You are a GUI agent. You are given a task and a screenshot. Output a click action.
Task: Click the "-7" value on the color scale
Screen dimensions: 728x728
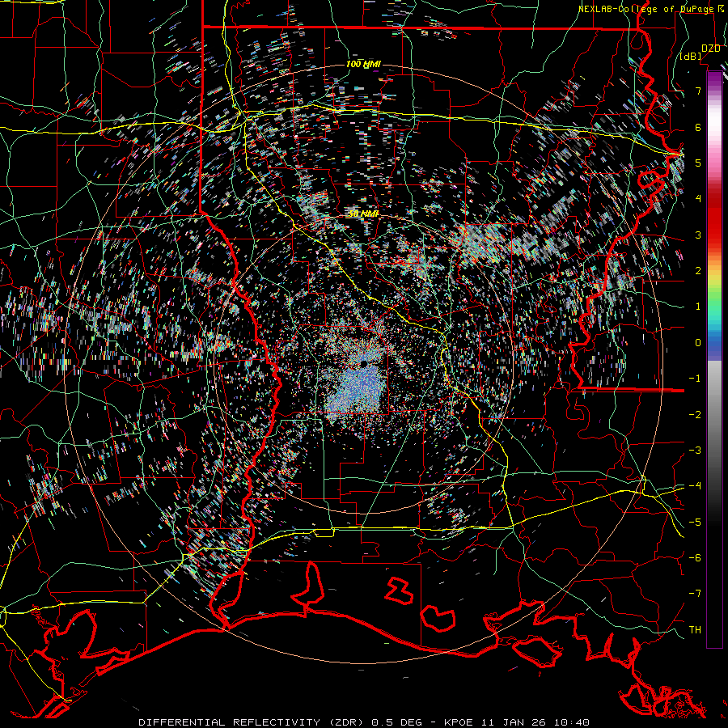click(695, 594)
